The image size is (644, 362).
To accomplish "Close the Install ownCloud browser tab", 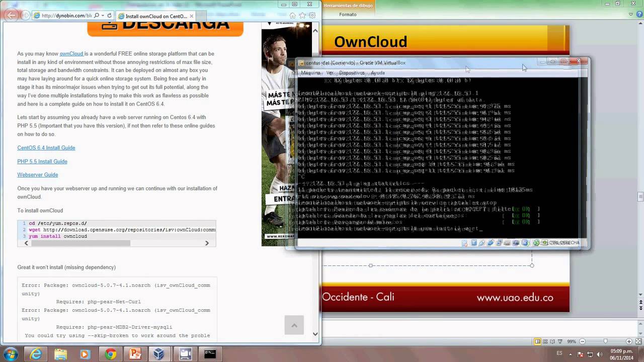I will [192, 16].
